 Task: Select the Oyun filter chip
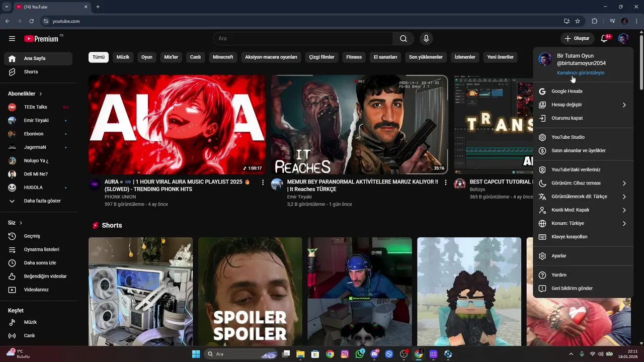click(x=146, y=57)
